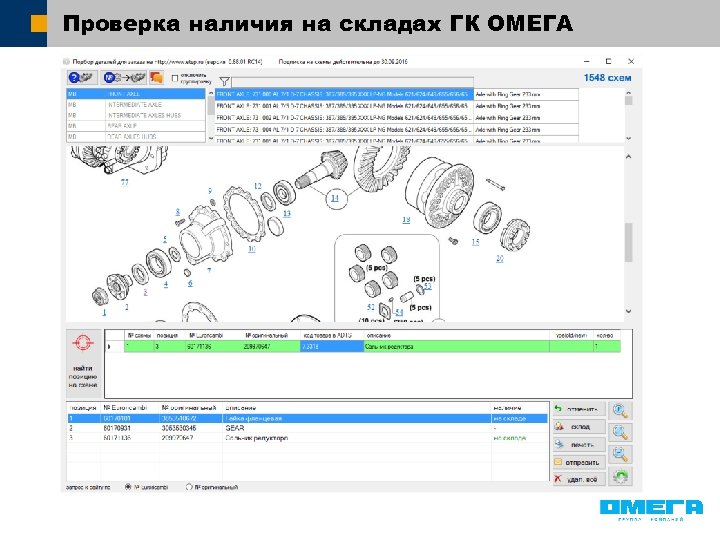Select the INTERMEDIATE AXLES HUBS row
Image resolution: width=720 pixels, height=540 pixels.
136,115
